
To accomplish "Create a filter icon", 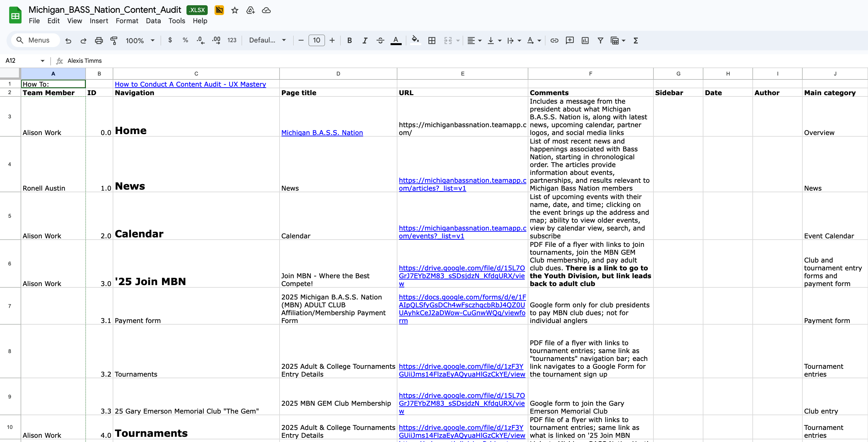I will pyautogui.click(x=601, y=41).
